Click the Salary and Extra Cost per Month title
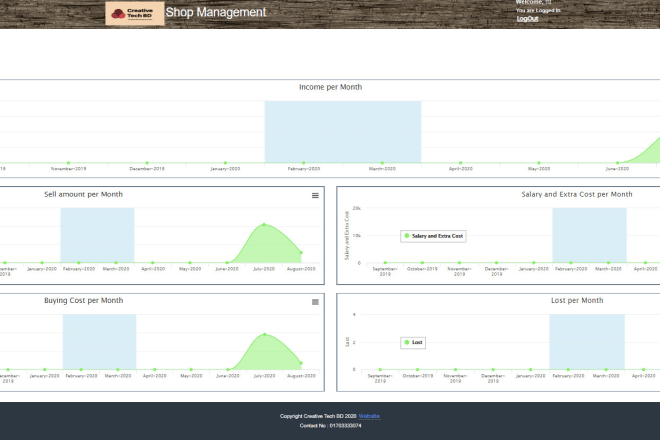 (x=577, y=194)
